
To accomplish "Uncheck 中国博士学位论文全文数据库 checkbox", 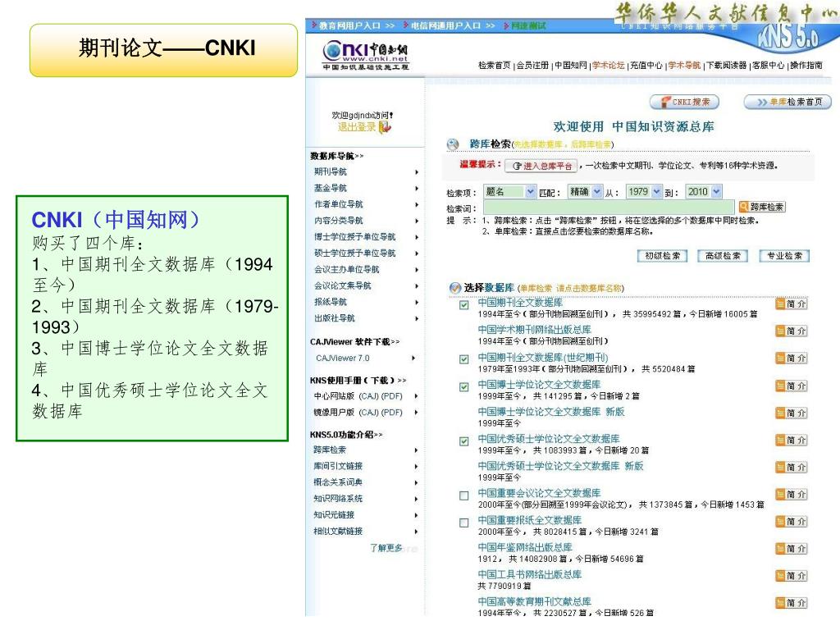I will point(464,387).
